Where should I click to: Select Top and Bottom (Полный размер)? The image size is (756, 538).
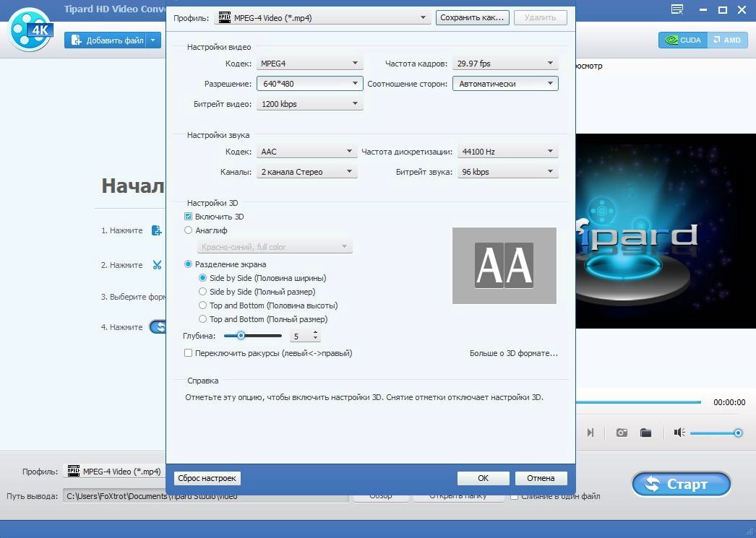point(202,319)
